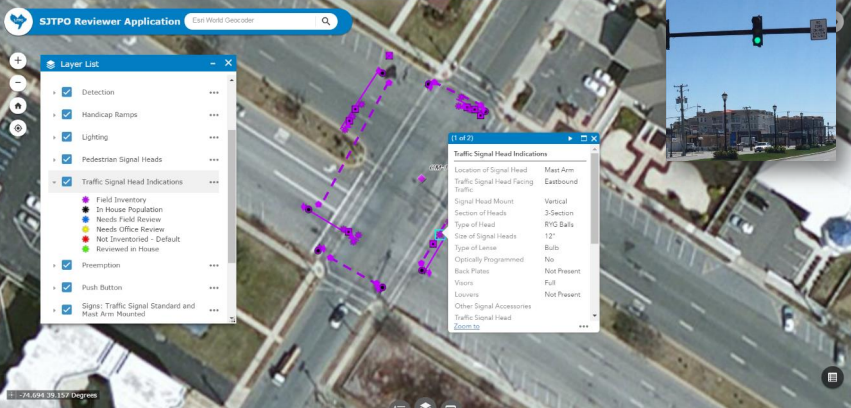
Task: Click the black In House Population swatch
Action: [85, 209]
